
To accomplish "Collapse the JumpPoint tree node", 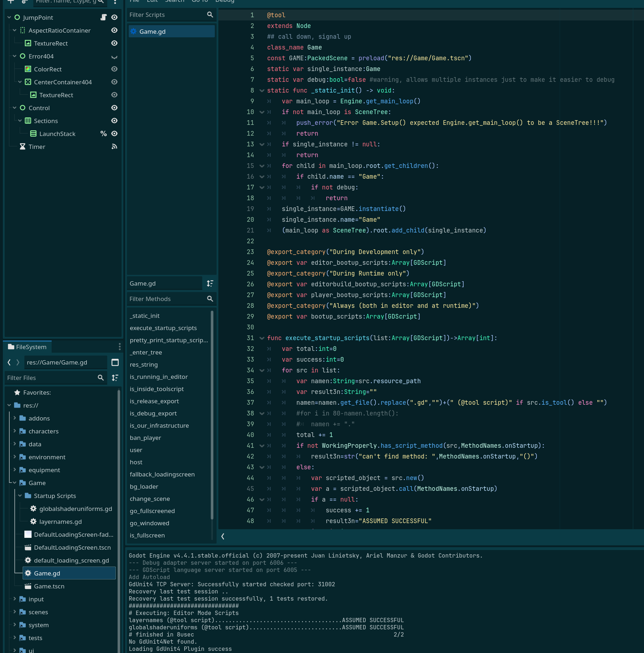I will click(x=9, y=17).
